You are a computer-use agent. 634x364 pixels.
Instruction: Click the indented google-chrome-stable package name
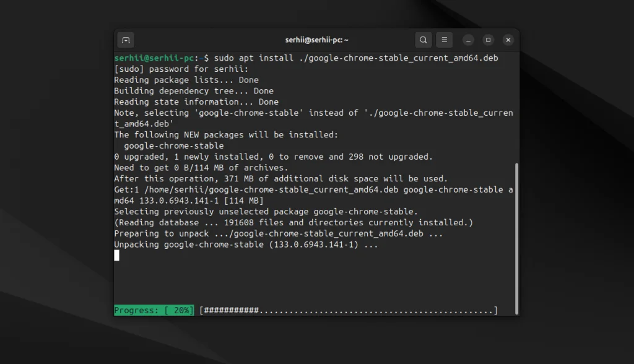coord(174,146)
